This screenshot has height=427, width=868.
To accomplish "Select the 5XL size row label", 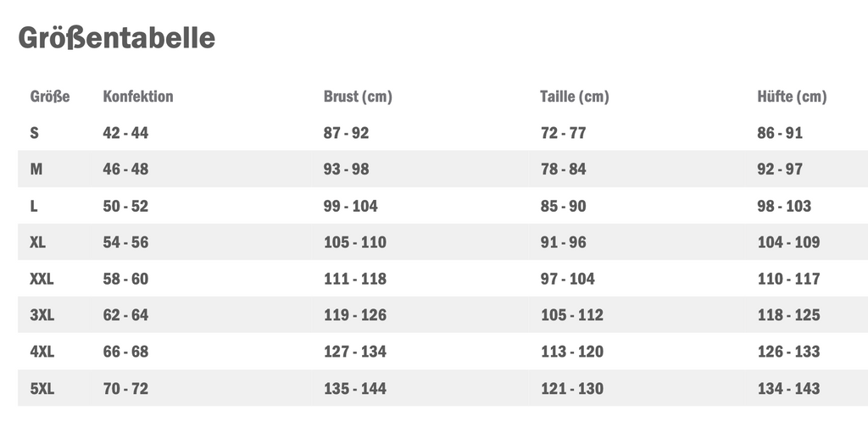I will click(x=42, y=388).
